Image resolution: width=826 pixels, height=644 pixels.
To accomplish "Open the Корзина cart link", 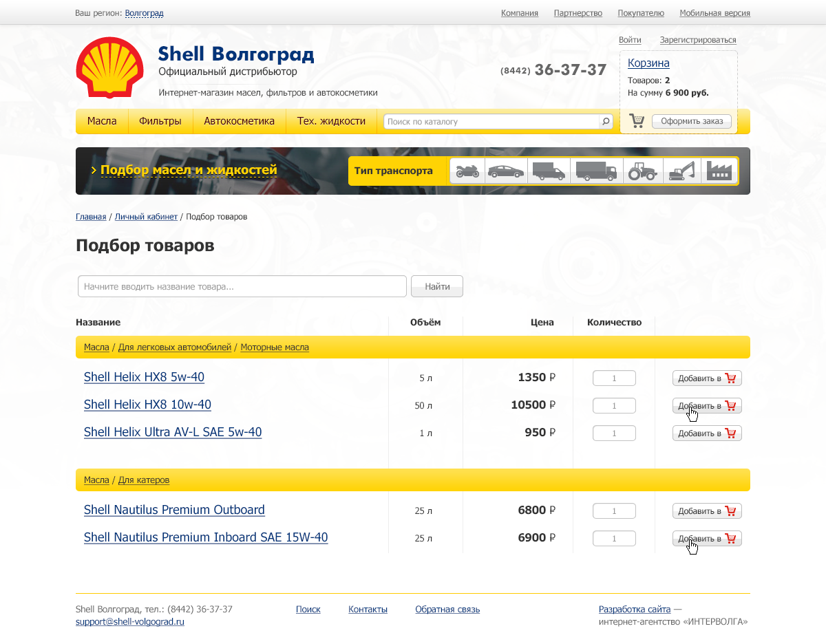I will pyautogui.click(x=648, y=63).
